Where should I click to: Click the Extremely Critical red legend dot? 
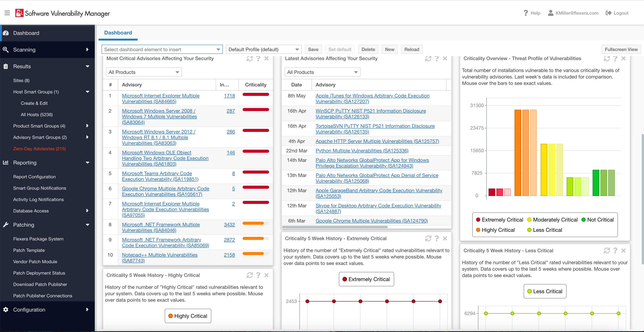coord(478,219)
